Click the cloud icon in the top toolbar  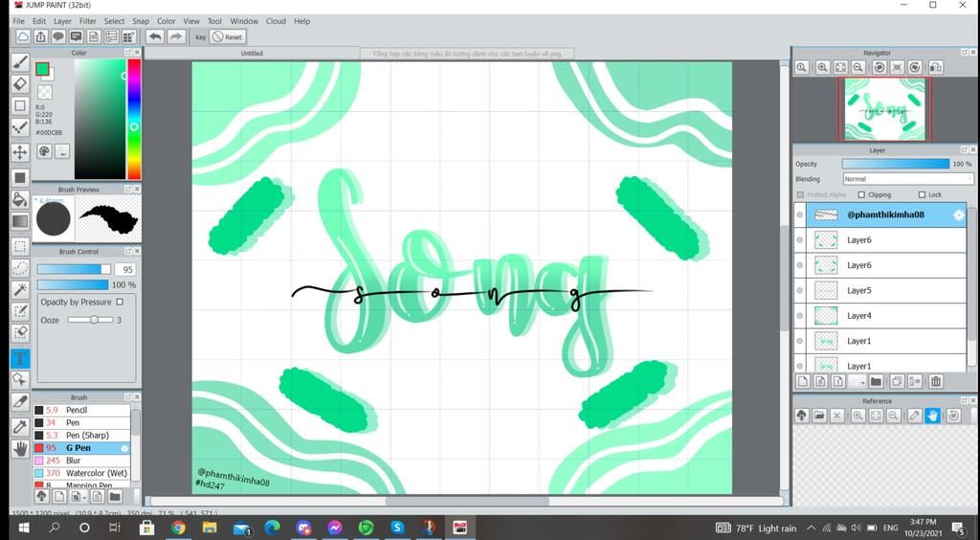(x=23, y=37)
